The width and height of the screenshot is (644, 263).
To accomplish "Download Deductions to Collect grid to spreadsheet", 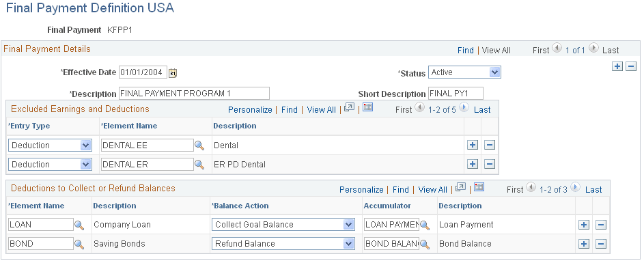I will click(x=479, y=187).
